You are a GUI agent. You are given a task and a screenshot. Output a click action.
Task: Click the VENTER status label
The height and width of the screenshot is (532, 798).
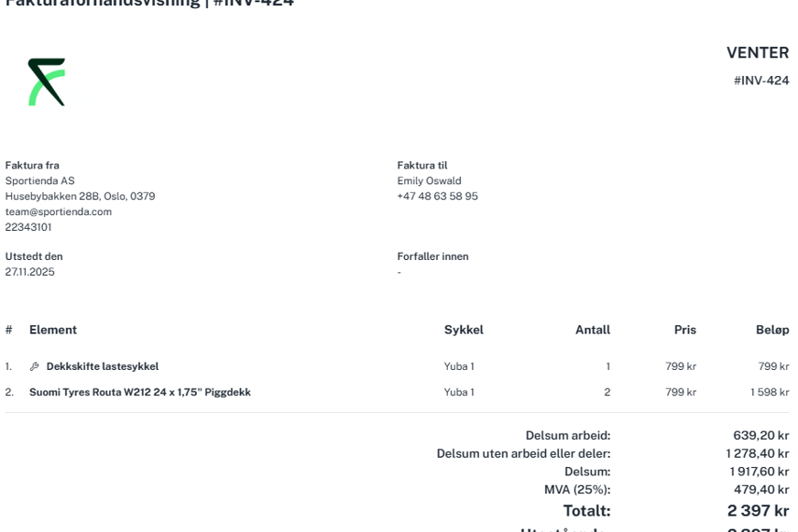tap(758, 52)
